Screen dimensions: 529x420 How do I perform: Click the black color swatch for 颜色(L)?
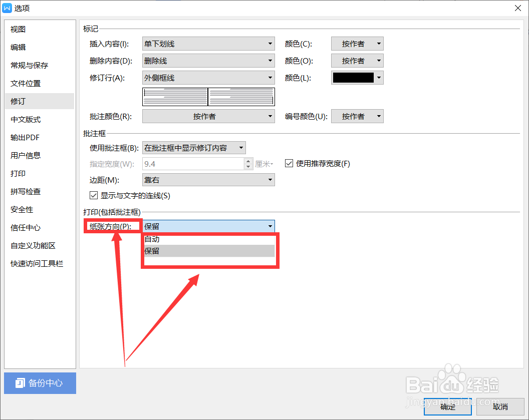point(354,78)
